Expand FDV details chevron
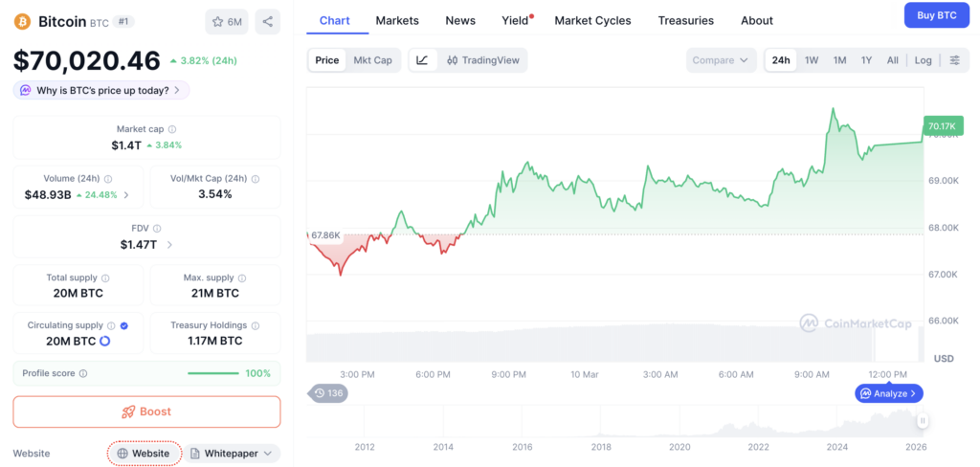Viewport: 980px width, 467px height. (169, 244)
